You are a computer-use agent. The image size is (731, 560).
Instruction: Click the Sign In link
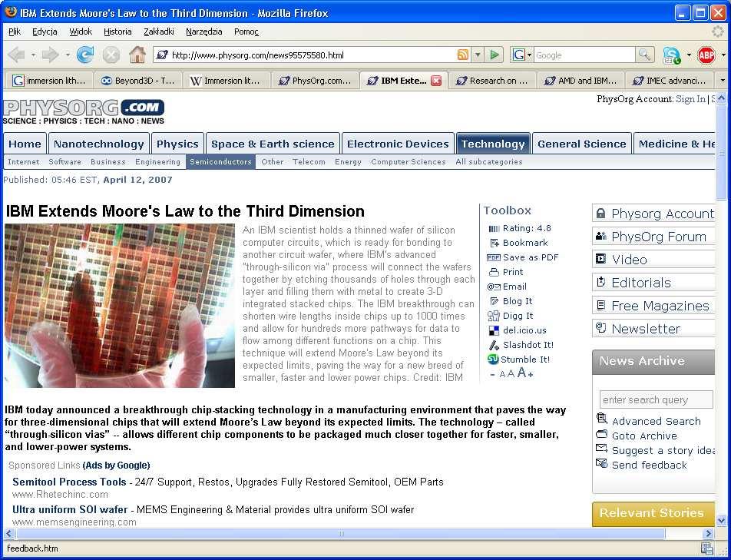[690, 99]
